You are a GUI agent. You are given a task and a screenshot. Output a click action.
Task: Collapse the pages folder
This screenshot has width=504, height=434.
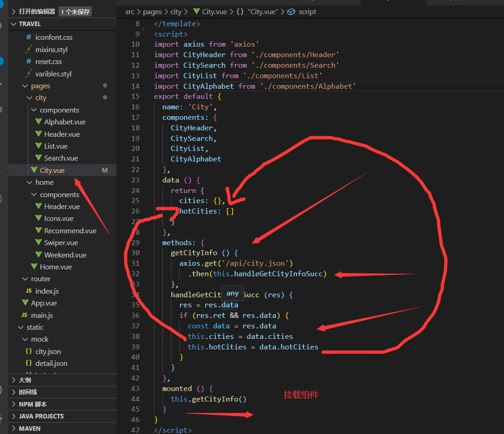point(41,86)
